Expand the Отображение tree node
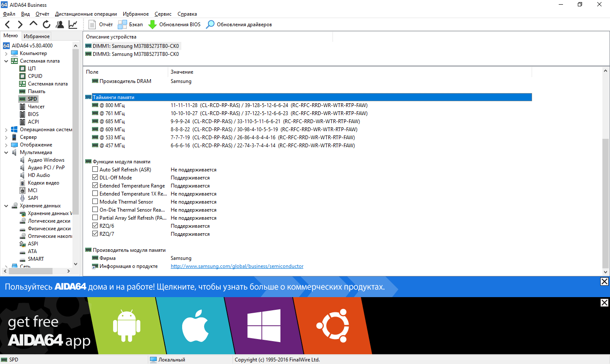Screen dimensions: 610x364 pyautogui.click(x=6, y=145)
